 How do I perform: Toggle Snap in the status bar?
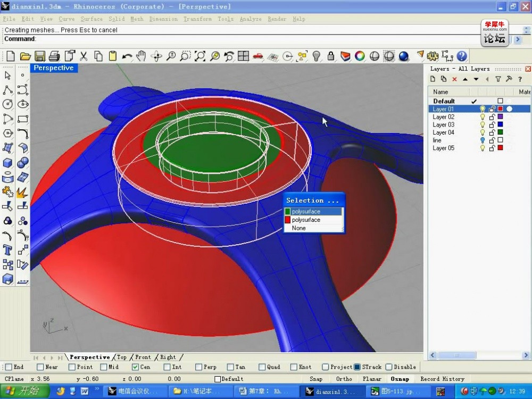coord(316,379)
